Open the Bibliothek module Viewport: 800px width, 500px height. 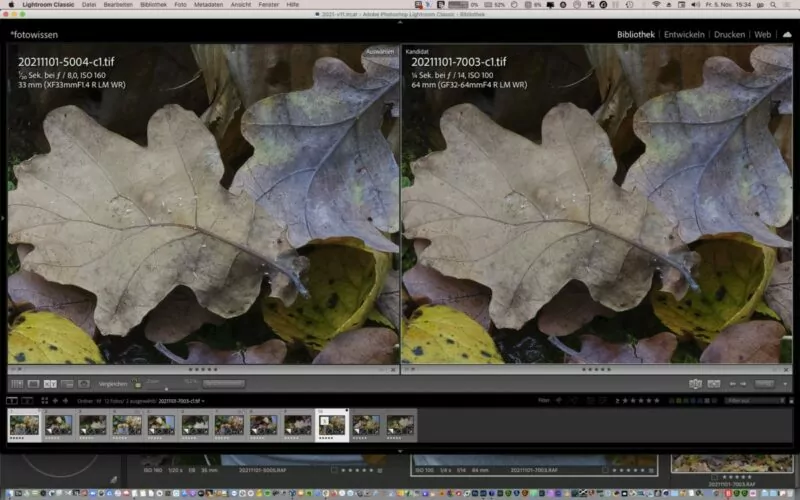pyautogui.click(x=636, y=35)
